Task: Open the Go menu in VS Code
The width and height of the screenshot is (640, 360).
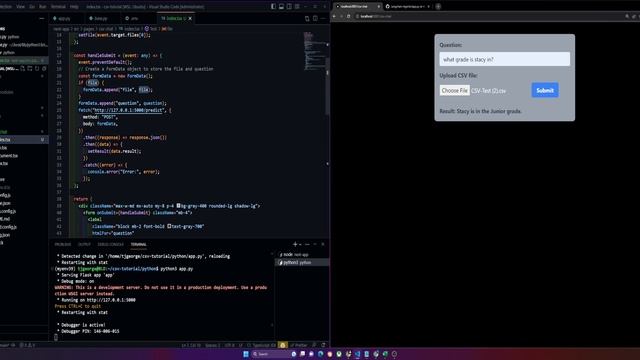Action: pos(32,7)
